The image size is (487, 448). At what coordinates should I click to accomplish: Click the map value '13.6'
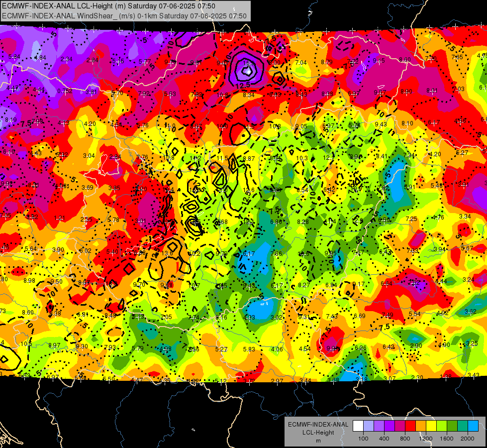[x=167, y=253]
